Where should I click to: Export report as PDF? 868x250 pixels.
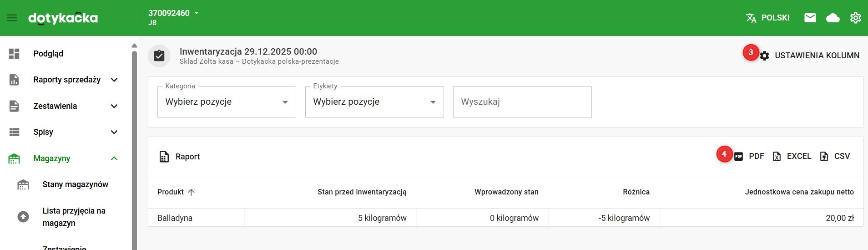[749, 156]
